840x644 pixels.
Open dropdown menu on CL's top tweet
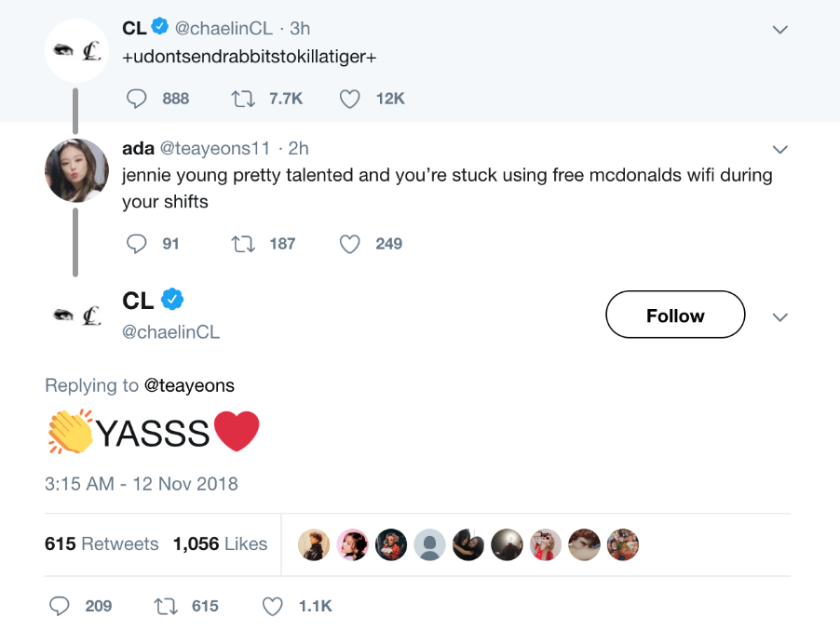780,31
